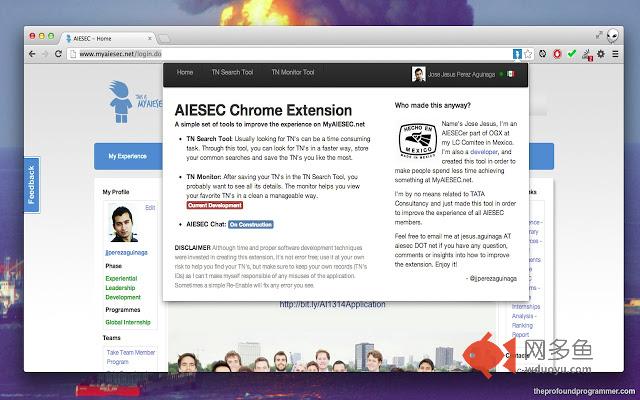This screenshot has height=400, width=640.
Task: Click the Mexico flag icon in navbar
Action: coord(511,74)
